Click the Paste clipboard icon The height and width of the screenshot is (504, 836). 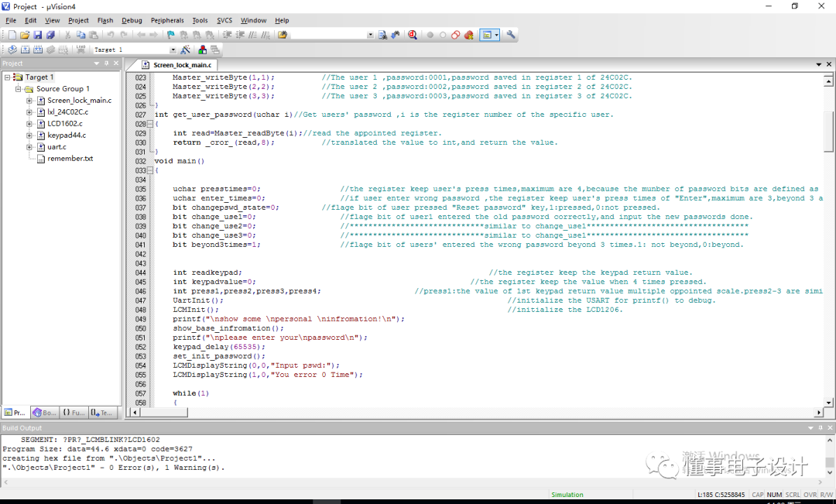pos(94,35)
